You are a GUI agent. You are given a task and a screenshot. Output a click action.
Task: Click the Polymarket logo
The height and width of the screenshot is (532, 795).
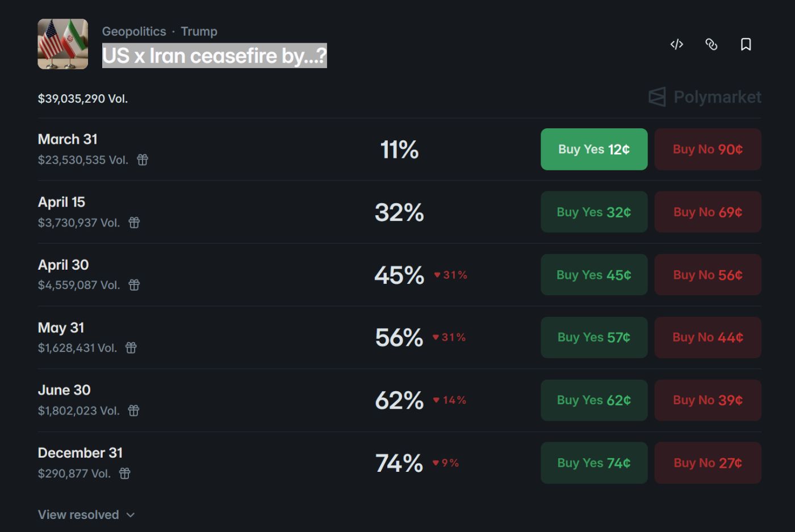tap(705, 97)
